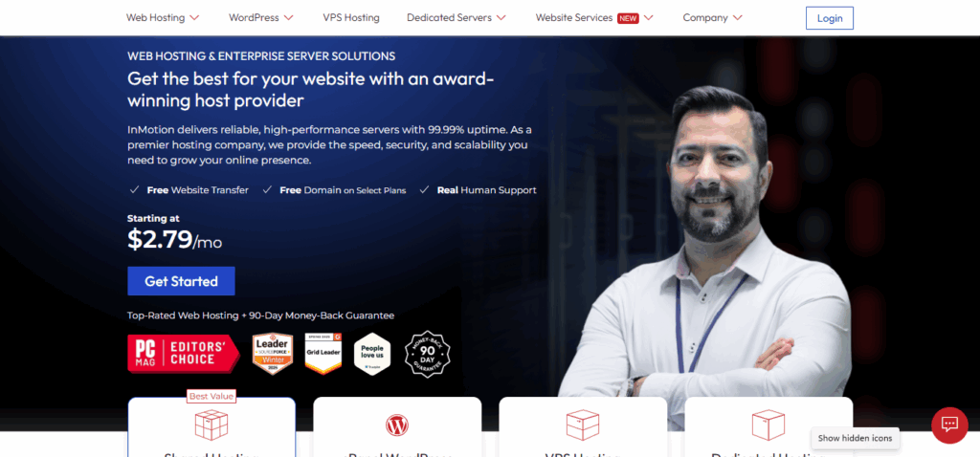Click the Free Website Transfer text
The height and width of the screenshot is (457, 980).
(x=197, y=190)
